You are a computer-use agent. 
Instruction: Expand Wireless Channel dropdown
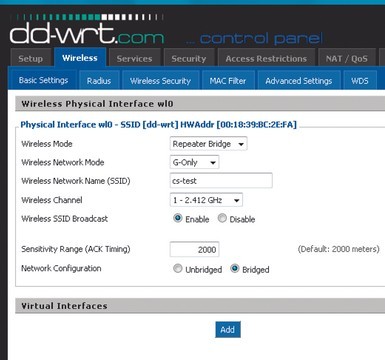click(206, 200)
